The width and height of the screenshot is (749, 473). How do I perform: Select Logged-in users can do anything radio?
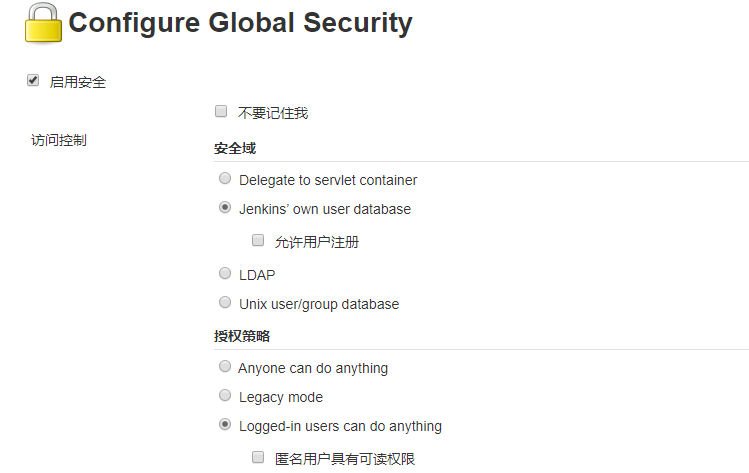[225, 425]
